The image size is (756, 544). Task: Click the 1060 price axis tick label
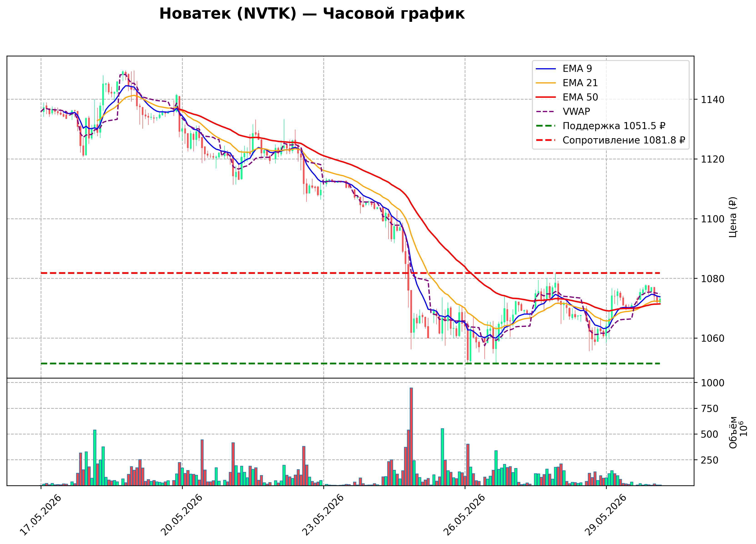click(x=713, y=338)
